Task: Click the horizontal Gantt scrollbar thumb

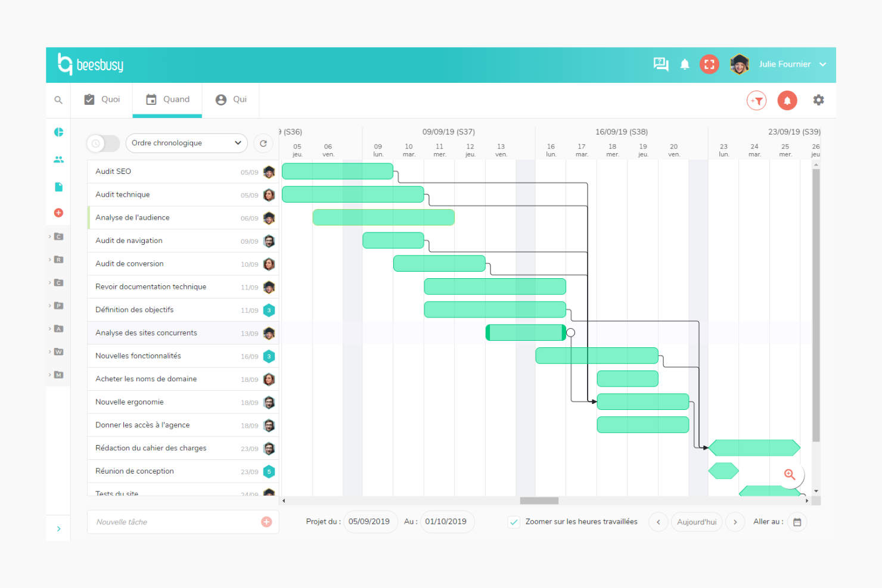Action: click(x=539, y=501)
